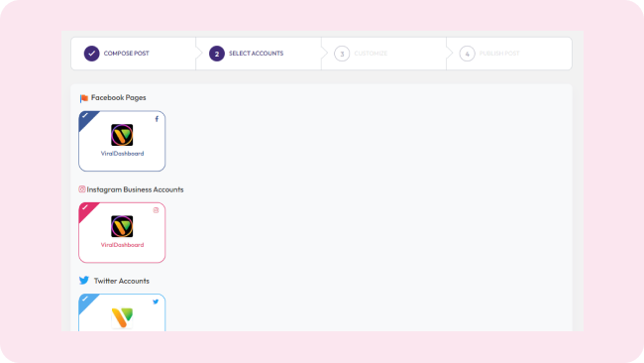Go to the Compose Post step tab
The image size is (644, 363).
tap(134, 54)
